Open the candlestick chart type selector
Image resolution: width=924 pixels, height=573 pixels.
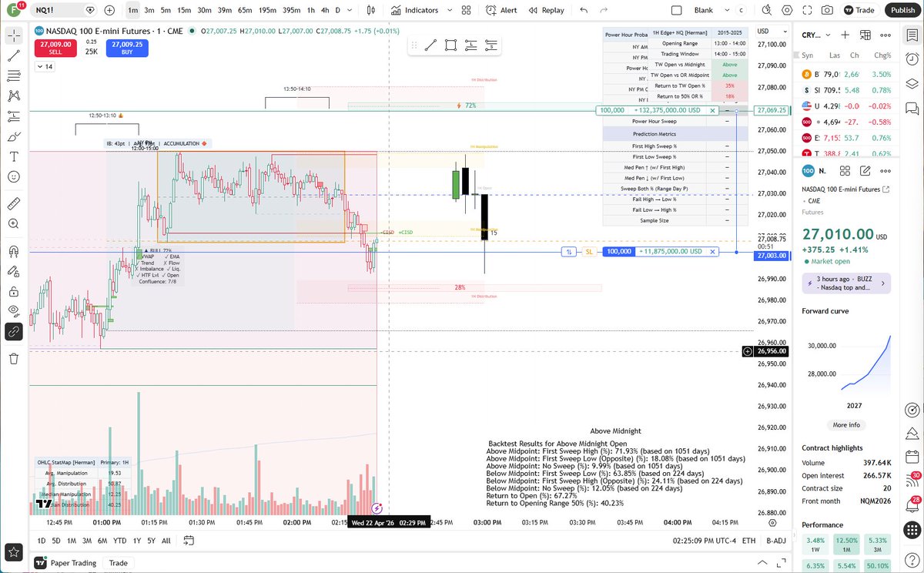[370, 10]
